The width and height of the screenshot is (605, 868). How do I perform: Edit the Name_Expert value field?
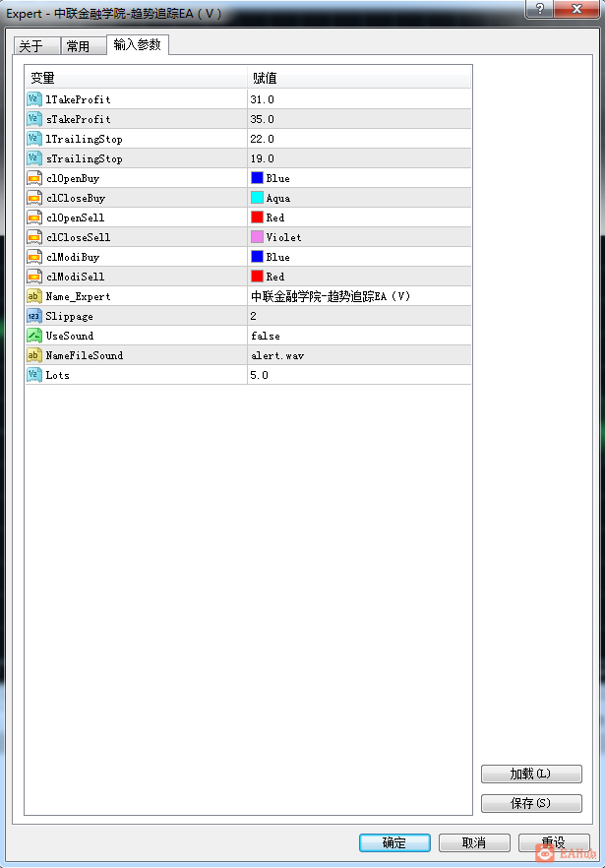(359, 296)
